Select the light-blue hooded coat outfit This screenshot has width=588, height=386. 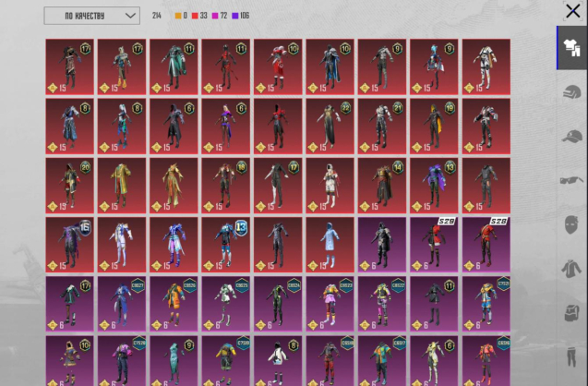coord(330,245)
